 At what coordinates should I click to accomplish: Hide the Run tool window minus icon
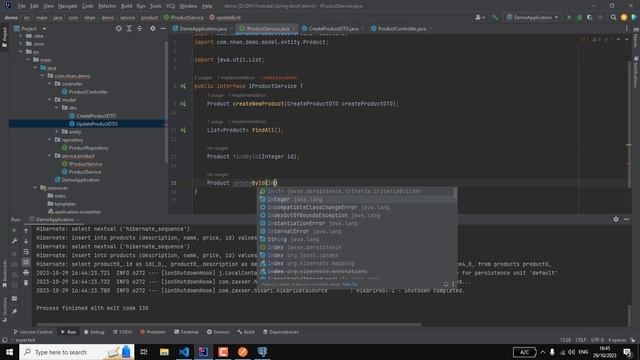(626, 219)
